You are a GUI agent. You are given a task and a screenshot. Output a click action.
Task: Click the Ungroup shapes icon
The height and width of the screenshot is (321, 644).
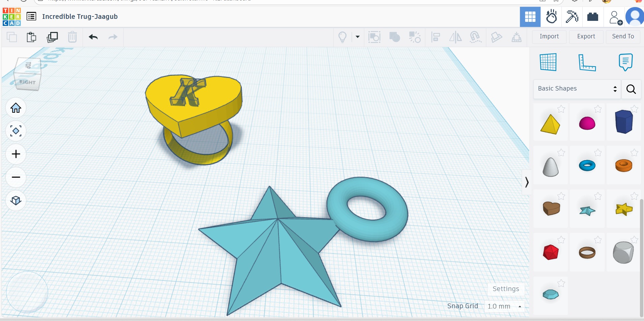(415, 37)
